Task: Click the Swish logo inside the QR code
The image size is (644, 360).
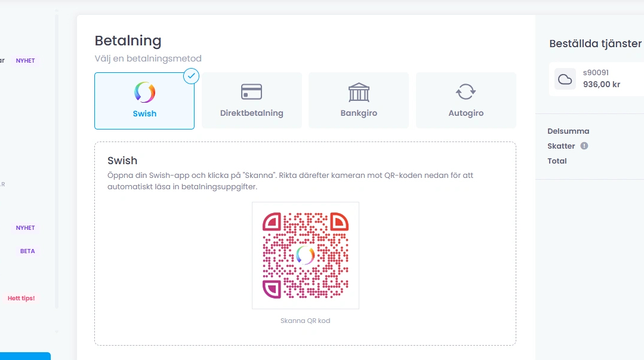Action: 305,255
